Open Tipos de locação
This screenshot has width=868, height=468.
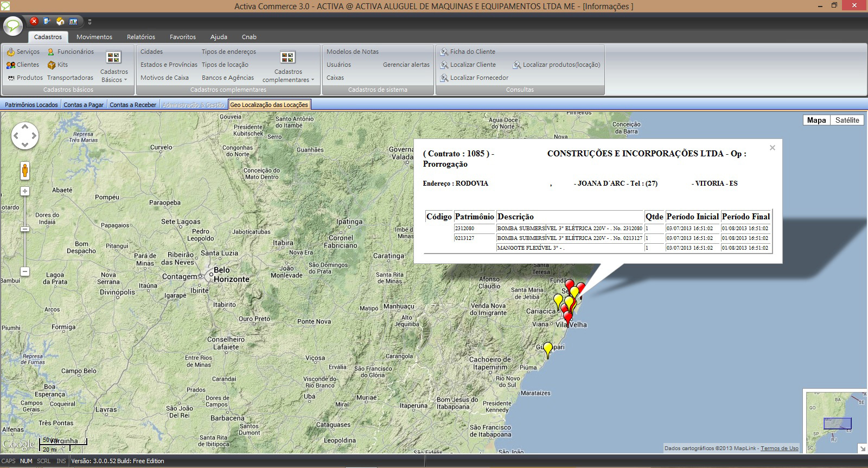225,65
